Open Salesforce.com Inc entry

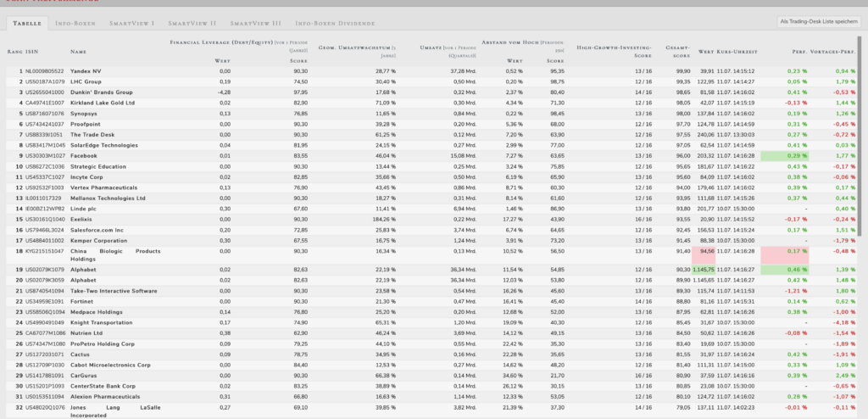click(x=97, y=230)
